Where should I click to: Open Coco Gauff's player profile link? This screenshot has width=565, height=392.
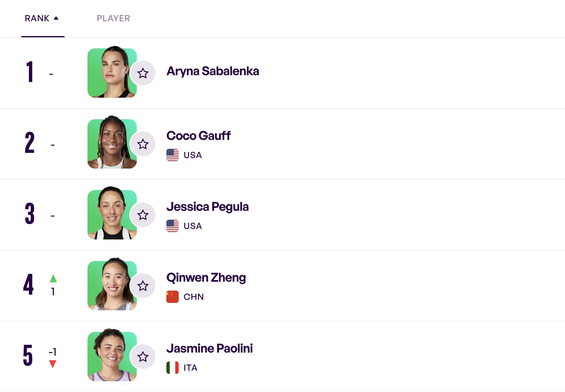coord(198,136)
